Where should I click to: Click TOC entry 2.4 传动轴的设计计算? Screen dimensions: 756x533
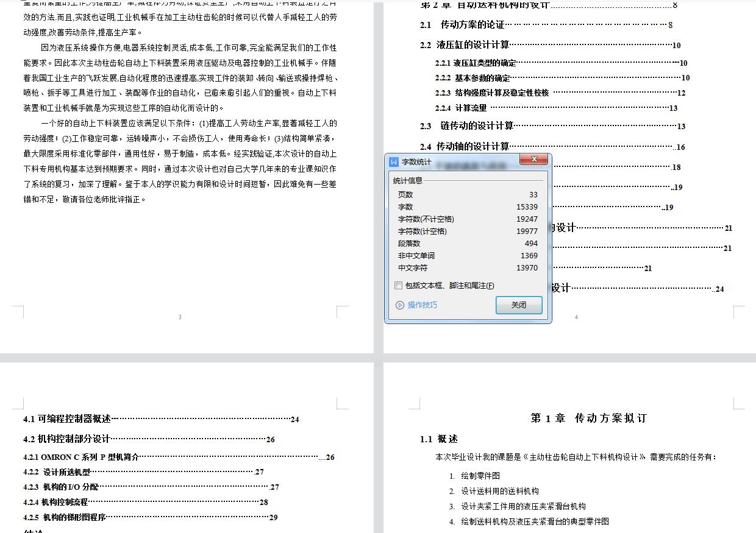(553, 147)
